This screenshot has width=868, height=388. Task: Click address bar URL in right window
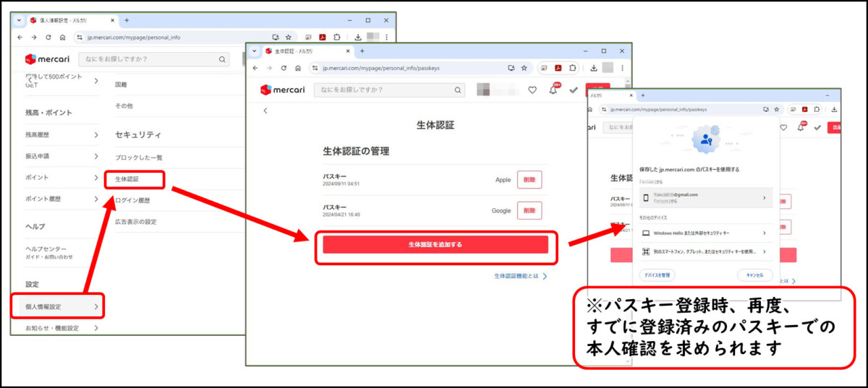point(658,109)
